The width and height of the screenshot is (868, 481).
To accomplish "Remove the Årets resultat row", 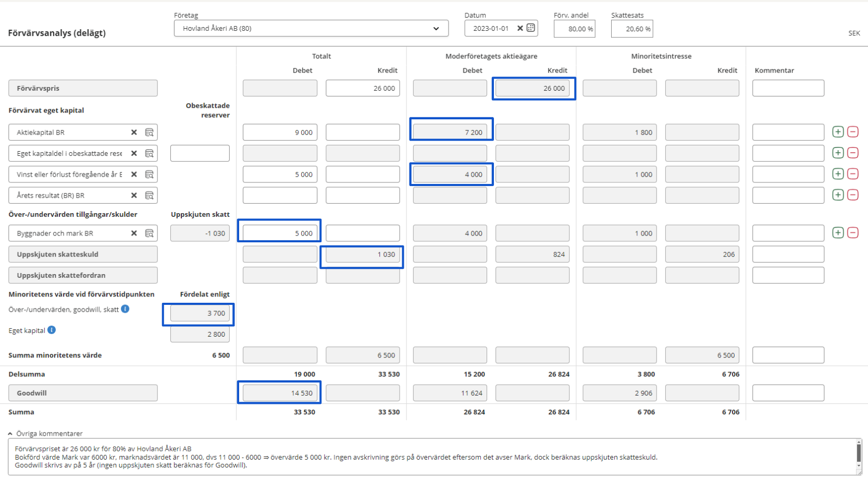I will coord(853,195).
